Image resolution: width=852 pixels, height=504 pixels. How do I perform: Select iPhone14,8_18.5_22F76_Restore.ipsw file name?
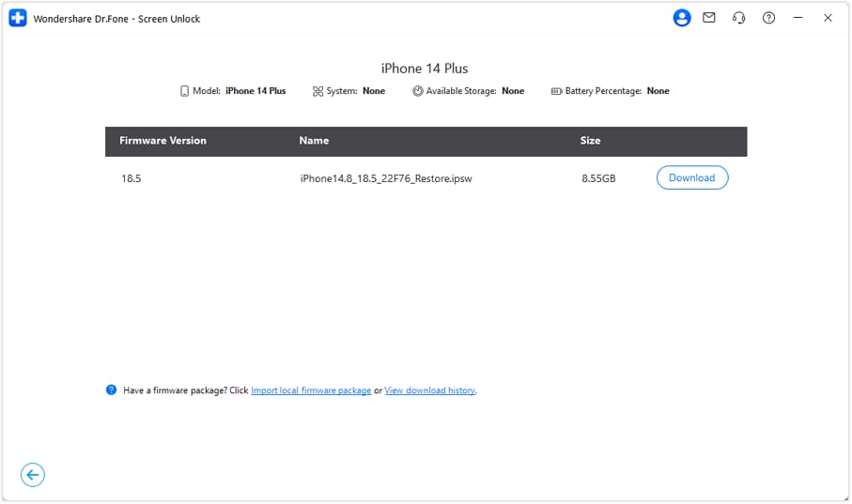tap(386, 178)
